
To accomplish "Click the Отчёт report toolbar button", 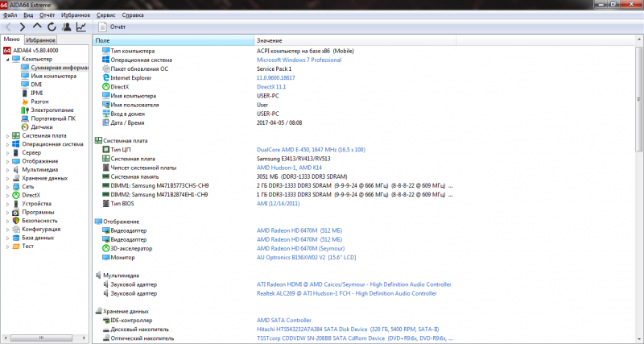I will 111,27.
